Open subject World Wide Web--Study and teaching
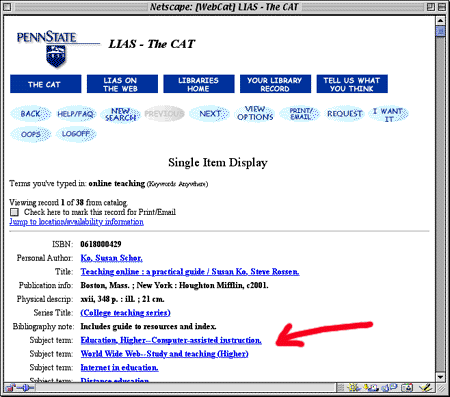The image size is (450, 397). (x=164, y=354)
